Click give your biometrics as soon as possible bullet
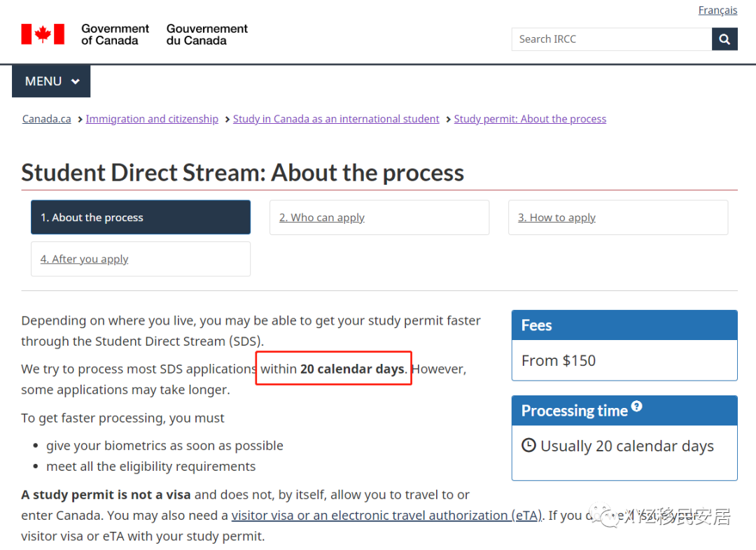The image size is (756, 550). [164, 446]
